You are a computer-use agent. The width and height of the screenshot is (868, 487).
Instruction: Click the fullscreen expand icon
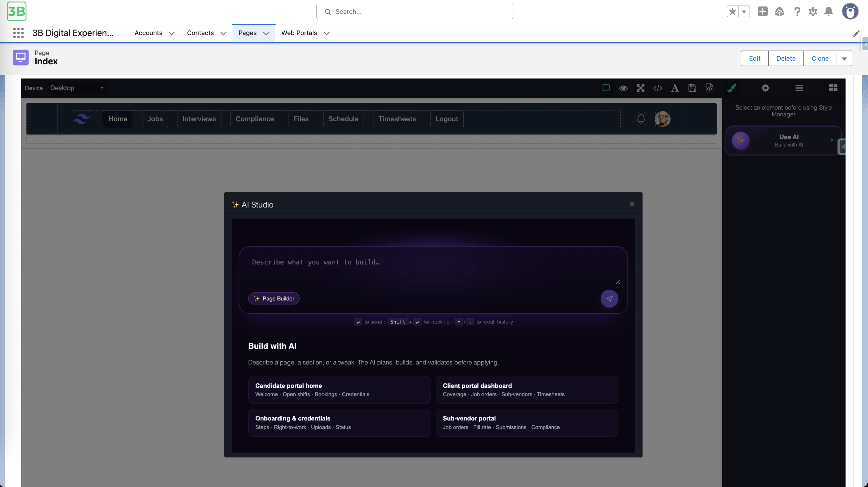point(640,88)
